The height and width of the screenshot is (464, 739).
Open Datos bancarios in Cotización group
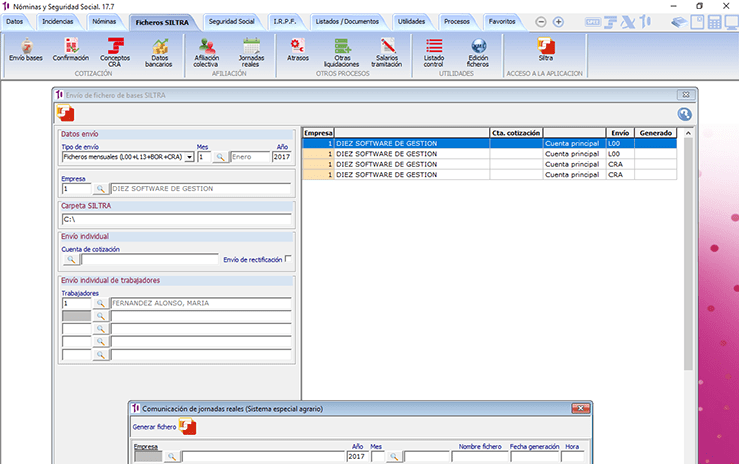pos(160,50)
